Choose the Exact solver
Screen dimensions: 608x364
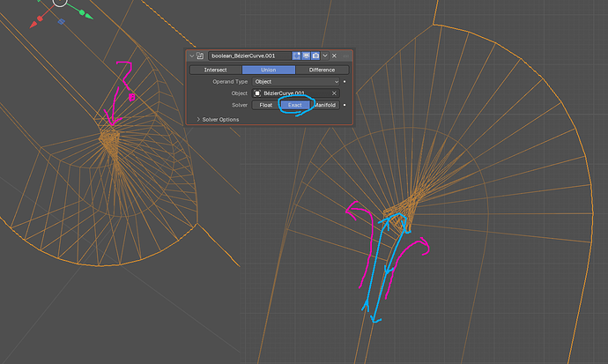(x=295, y=105)
